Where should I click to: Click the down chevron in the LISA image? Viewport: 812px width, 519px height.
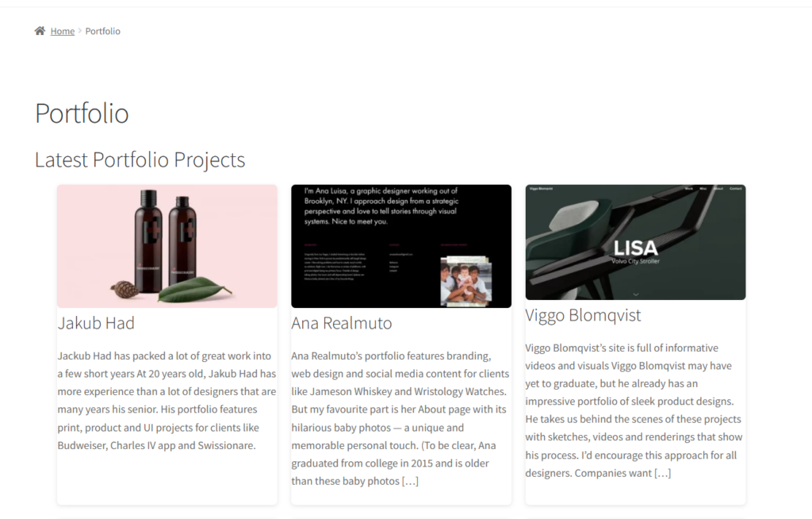tap(636, 294)
